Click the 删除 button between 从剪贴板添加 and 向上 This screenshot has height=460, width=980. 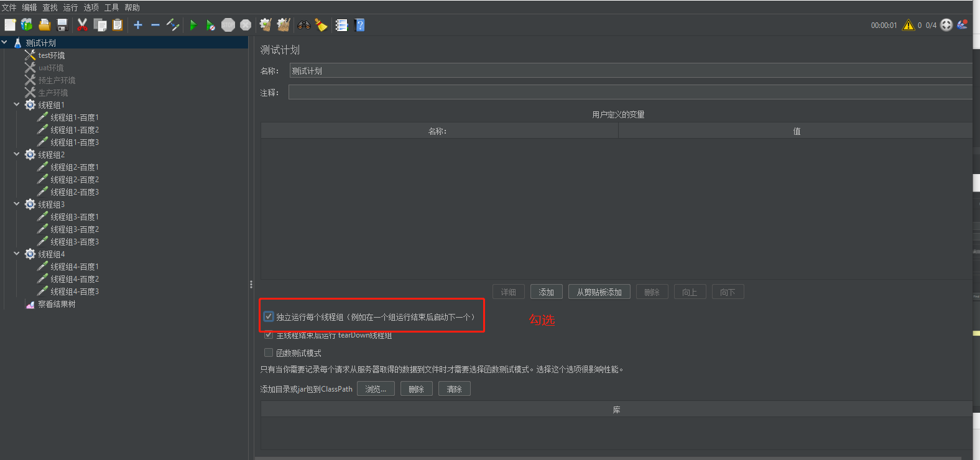pos(652,292)
